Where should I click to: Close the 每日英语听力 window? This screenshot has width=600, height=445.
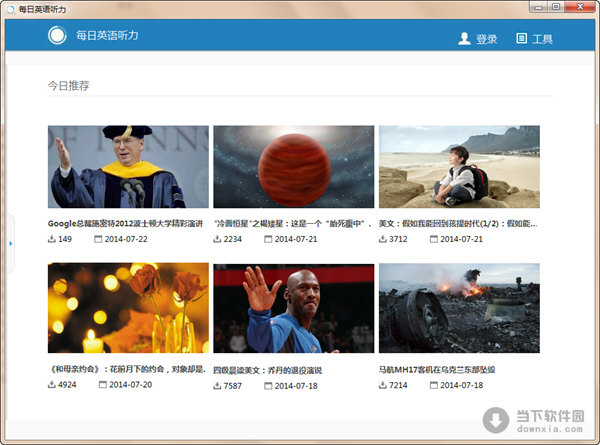(x=580, y=7)
